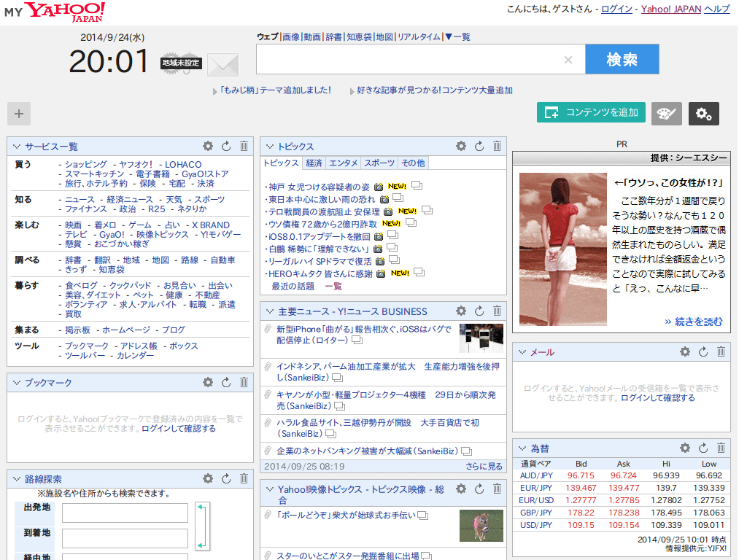Image resolution: width=747 pixels, height=560 pixels.
Task: Collapse the メール panel chevron
Action: [x=522, y=352]
